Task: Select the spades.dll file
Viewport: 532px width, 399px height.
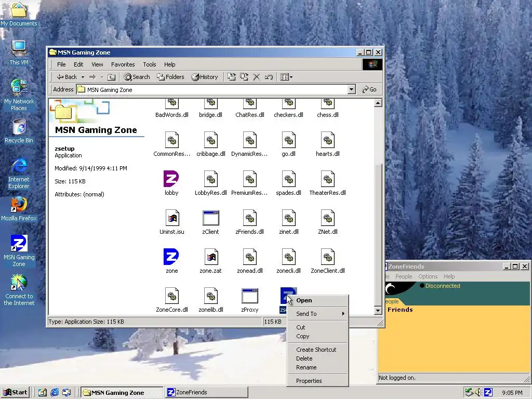Action: (289, 183)
